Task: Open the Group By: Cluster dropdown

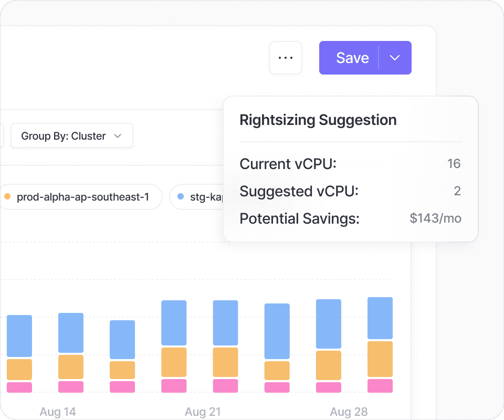Action: click(x=71, y=136)
